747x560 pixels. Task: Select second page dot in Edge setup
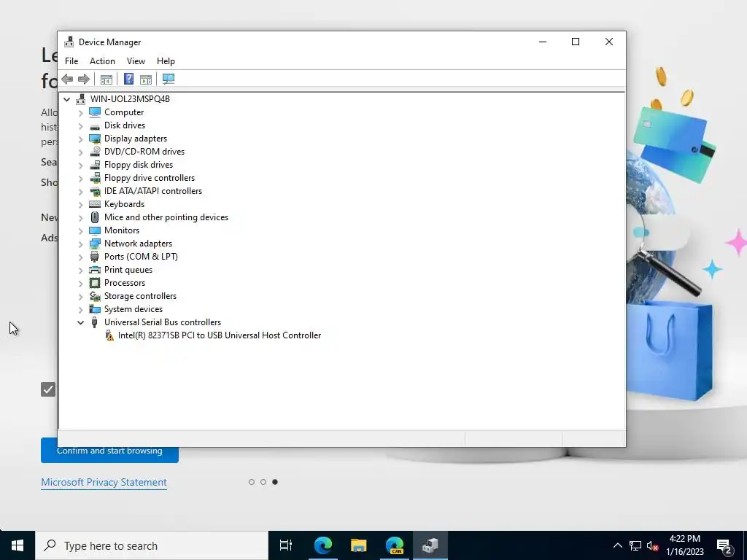click(263, 482)
